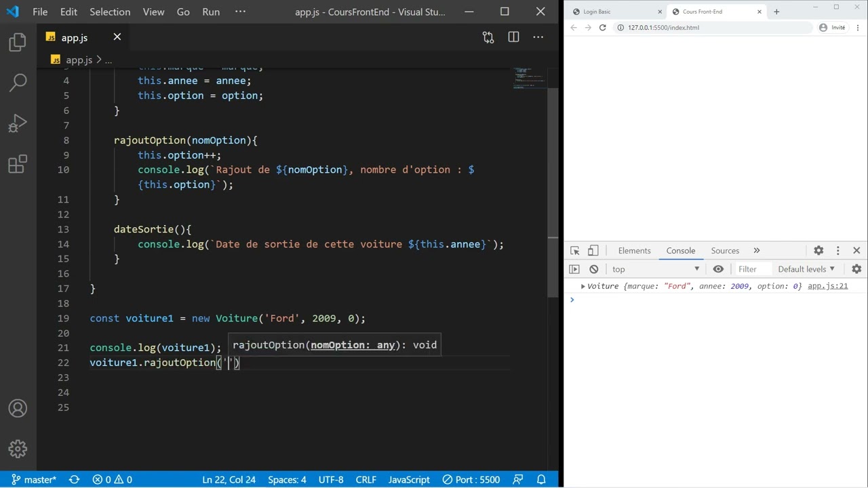Image resolution: width=868 pixels, height=488 pixels.
Task: Switch to the Sources tab in DevTools
Action: (725, 251)
